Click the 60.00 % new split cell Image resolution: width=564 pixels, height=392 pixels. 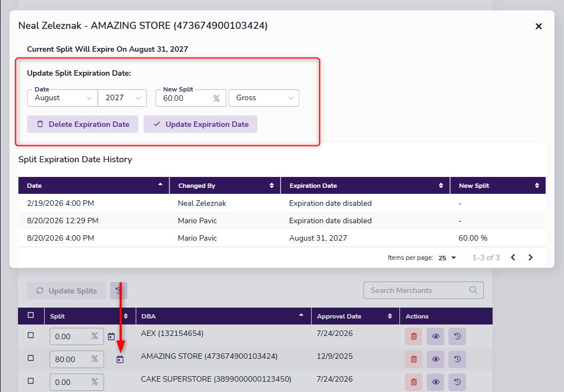point(473,238)
